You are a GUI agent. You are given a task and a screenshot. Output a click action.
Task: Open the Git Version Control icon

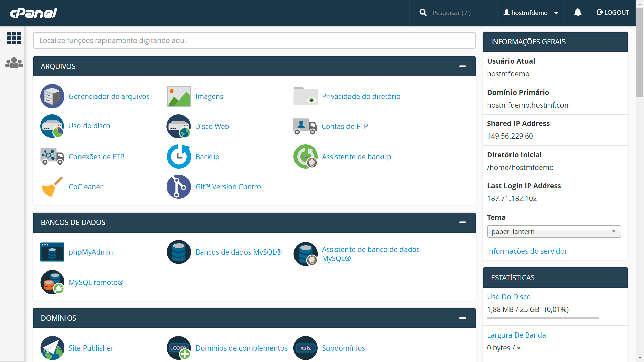coord(179,187)
